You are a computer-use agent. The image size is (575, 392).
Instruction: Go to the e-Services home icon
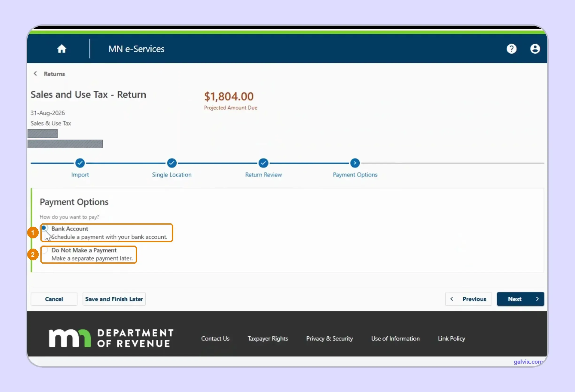(62, 49)
